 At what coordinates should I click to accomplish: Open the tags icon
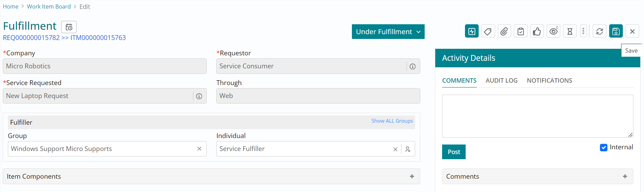488,31
